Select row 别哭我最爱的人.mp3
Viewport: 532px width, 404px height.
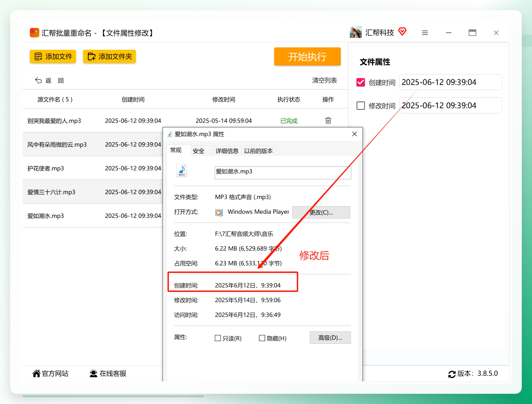185,121
